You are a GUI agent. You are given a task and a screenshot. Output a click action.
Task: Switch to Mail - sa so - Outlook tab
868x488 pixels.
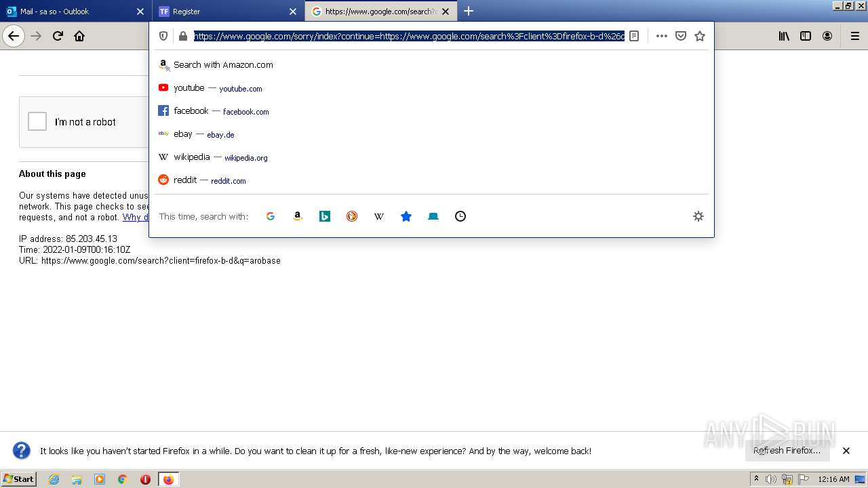tap(75, 12)
